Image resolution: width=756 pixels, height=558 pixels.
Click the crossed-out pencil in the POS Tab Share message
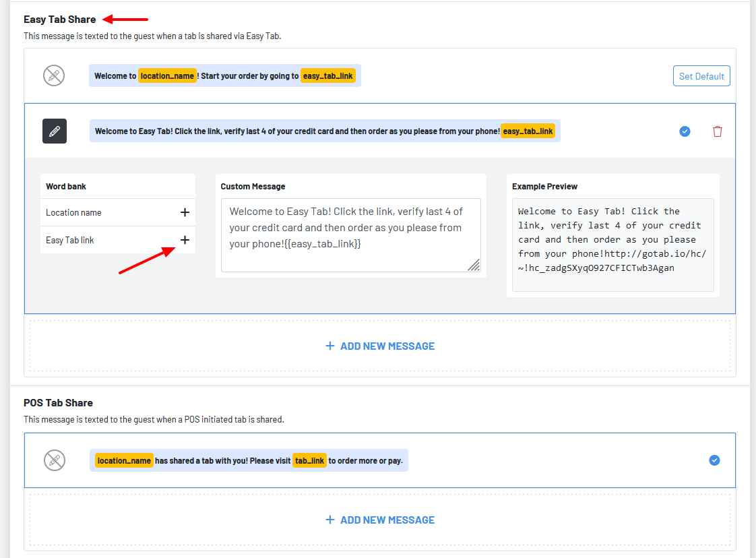point(54,460)
